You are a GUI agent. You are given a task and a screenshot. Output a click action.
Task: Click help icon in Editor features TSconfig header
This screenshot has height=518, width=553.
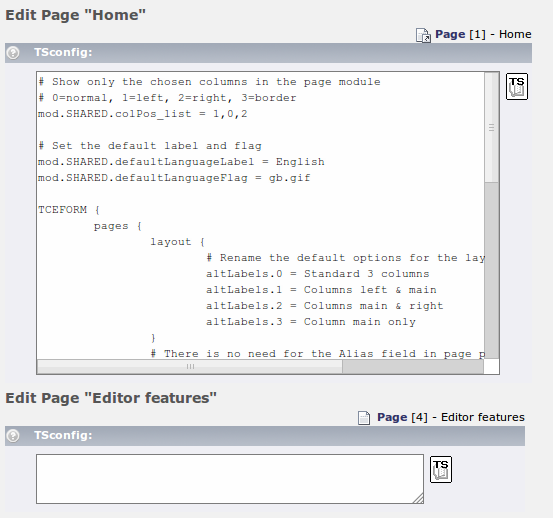pos(13,436)
